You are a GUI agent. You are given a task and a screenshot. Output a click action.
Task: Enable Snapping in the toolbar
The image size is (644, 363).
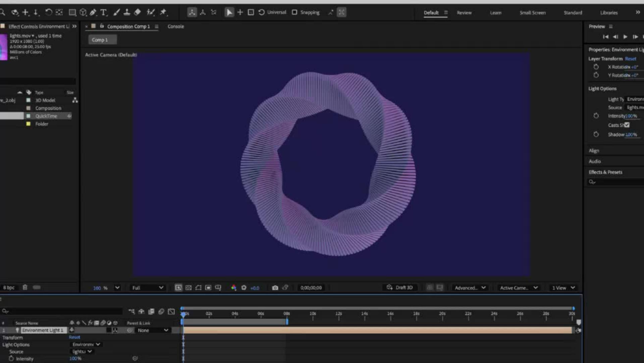click(x=295, y=12)
